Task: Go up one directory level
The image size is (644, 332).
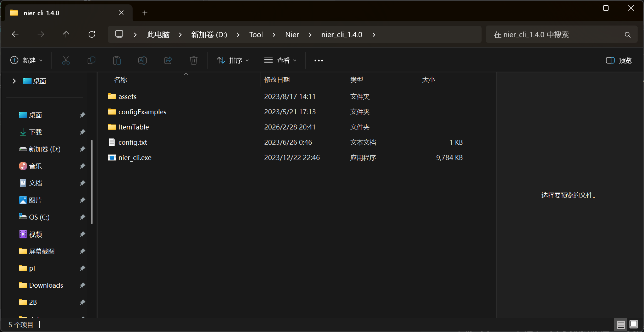Action: (x=66, y=34)
